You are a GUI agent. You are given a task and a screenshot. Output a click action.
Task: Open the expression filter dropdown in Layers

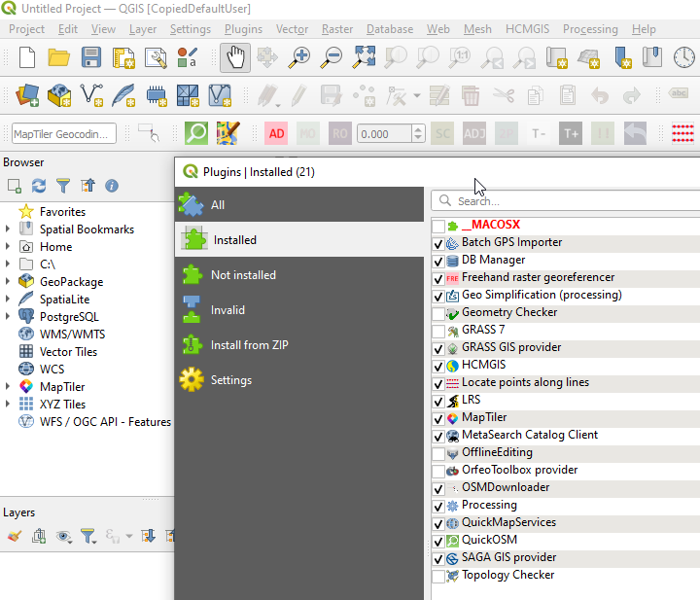point(129,536)
